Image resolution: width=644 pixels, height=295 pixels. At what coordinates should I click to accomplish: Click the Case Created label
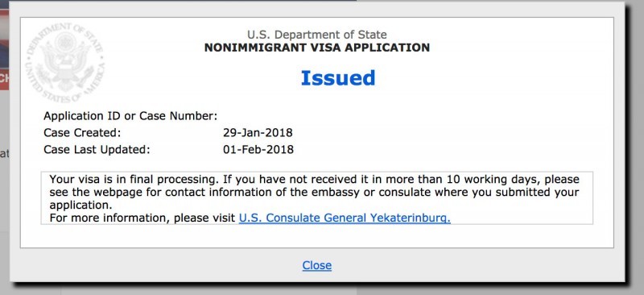tap(82, 133)
